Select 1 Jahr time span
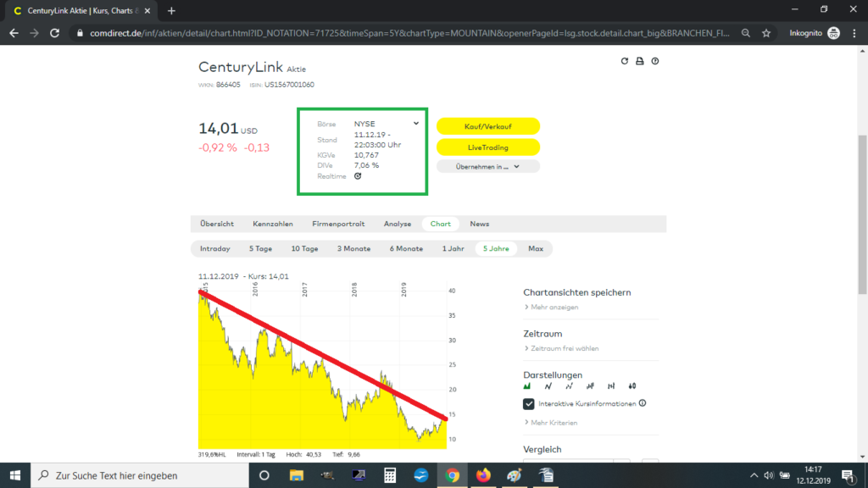This screenshot has width=868, height=488. click(453, 249)
